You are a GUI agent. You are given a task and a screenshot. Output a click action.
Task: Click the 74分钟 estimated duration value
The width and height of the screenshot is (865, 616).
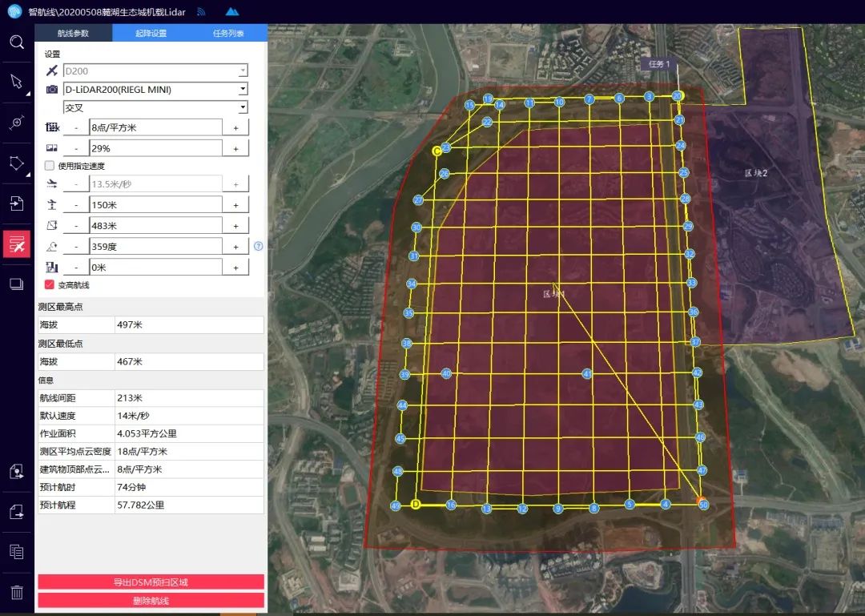point(131,487)
